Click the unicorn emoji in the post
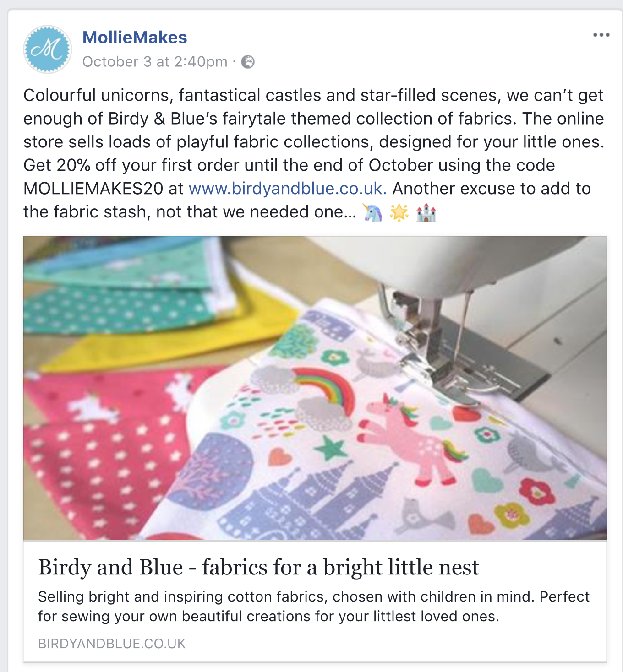Screen dimensions: 623x672 372,212
